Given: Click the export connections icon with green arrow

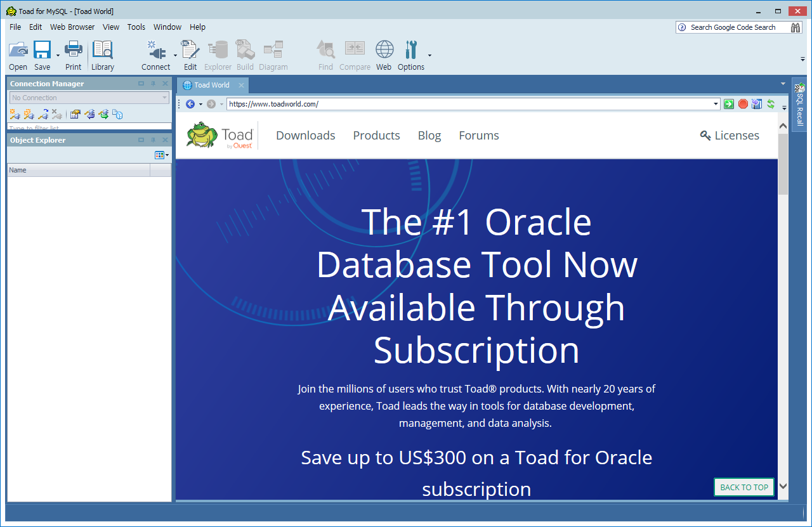Looking at the screenshot, I should 103,114.
